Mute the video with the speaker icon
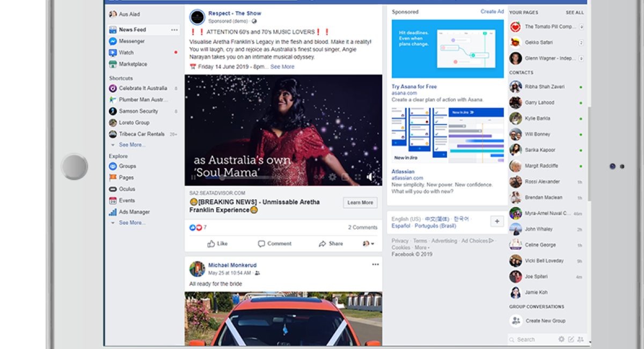The height and width of the screenshot is (349, 644). (x=371, y=177)
